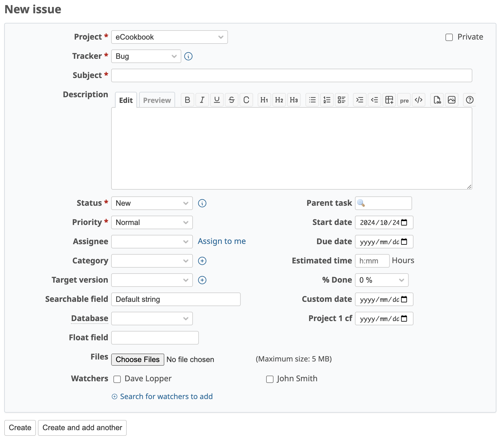The height and width of the screenshot is (444, 504).
Task: Open the Tracker field info tooltip
Action: coord(188,56)
